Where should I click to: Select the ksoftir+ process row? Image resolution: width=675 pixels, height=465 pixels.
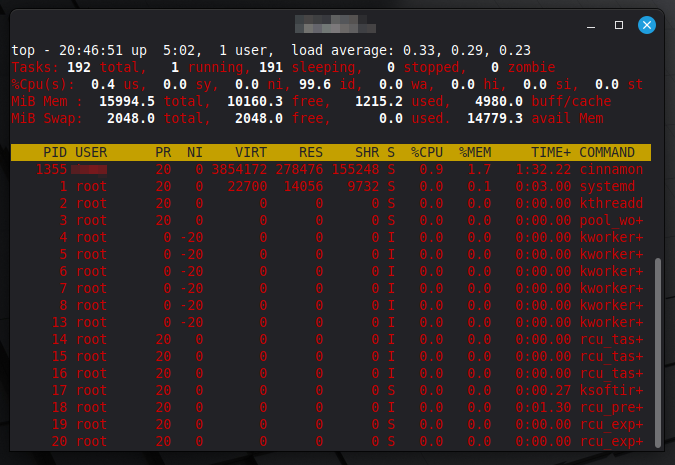pos(330,390)
